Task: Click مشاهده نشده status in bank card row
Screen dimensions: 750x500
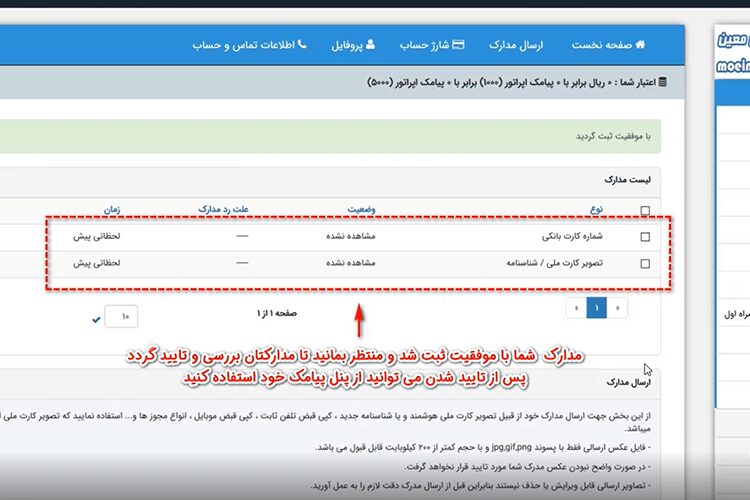Action: (x=351, y=236)
